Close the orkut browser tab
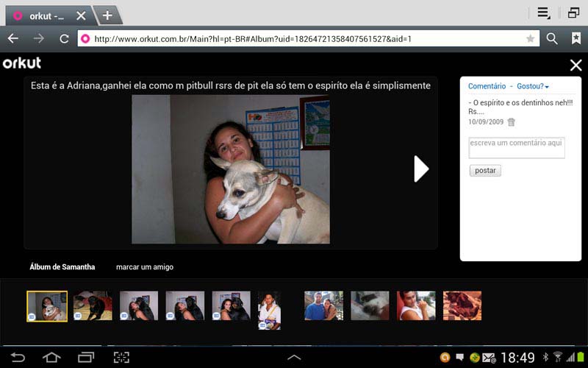This screenshot has height=368, width=588. (81, 15)
